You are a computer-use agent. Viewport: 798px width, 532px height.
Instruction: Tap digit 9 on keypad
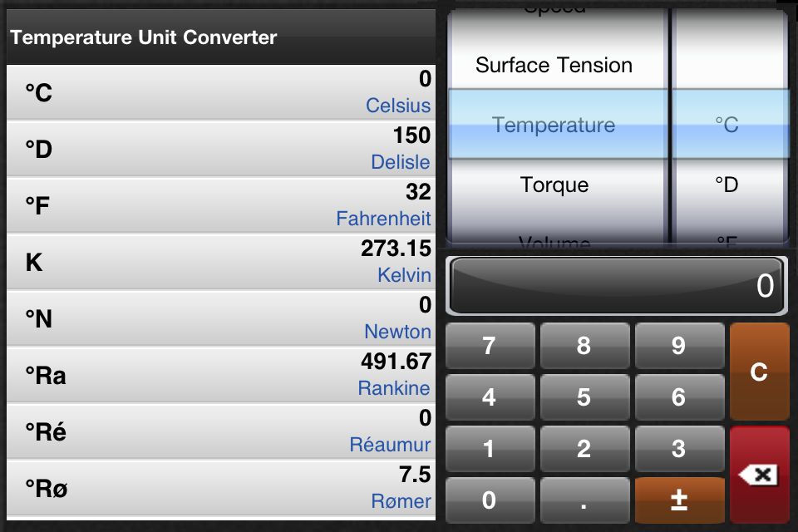pyautogui.click(x=679, y=346)
